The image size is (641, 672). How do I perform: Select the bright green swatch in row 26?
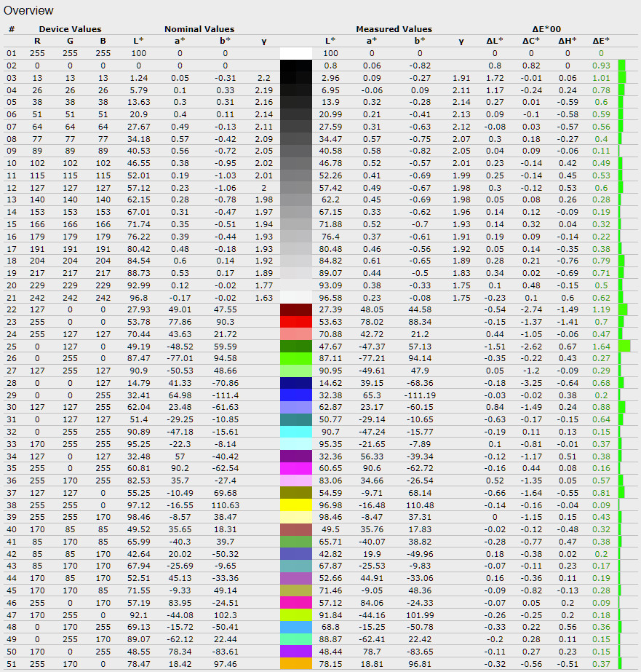[296, 359]
